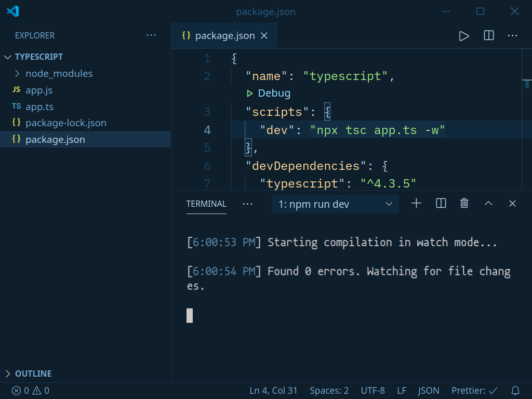
Task: Click the "scripts" key on line 3
Action: (277, 112)
